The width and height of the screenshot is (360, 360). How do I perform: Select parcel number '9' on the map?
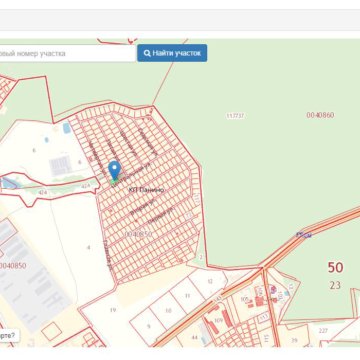point(149,326)
